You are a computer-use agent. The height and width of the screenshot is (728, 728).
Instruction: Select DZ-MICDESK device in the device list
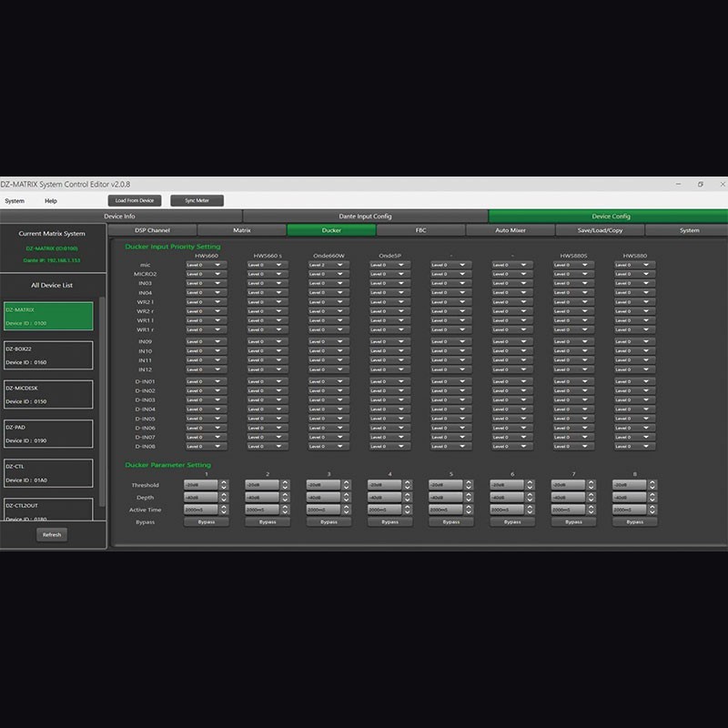[48, 395]
